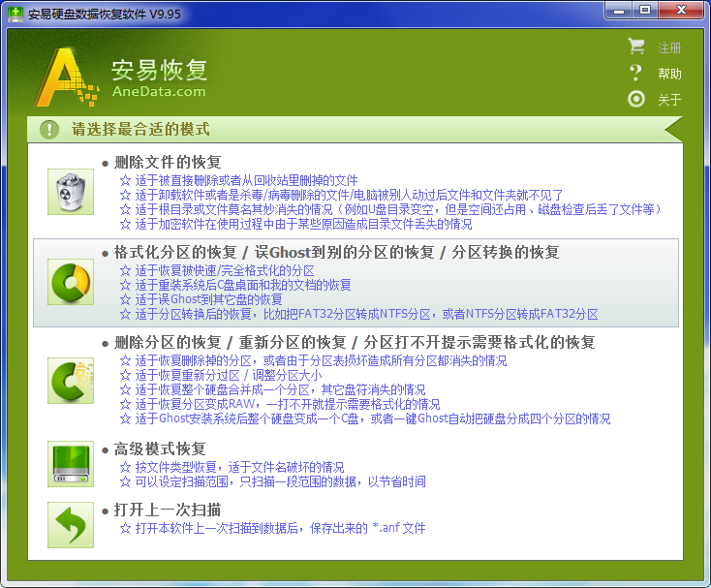Click text about 重装系统后C盘桌面 recovery
Screen dimensions: 711x588
click(x=243, y=285)
